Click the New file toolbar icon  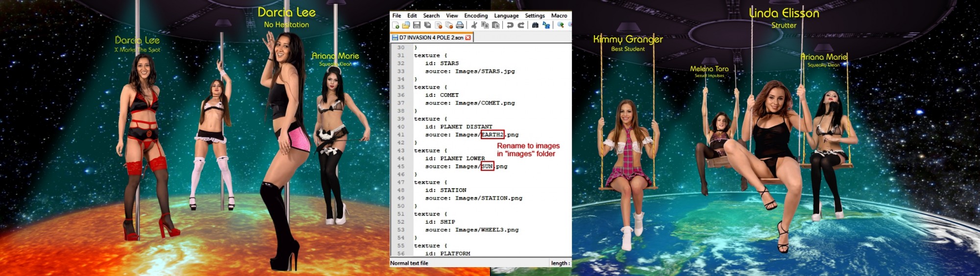click(x=395, y=25)
